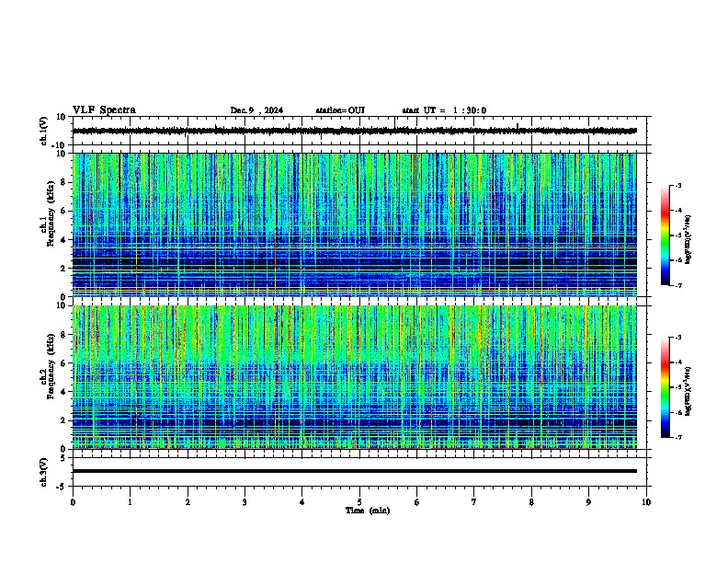Click the "Time (min)" x-axis label
Viewport: 728px width, 563px height.
click(x=368, y=511)
